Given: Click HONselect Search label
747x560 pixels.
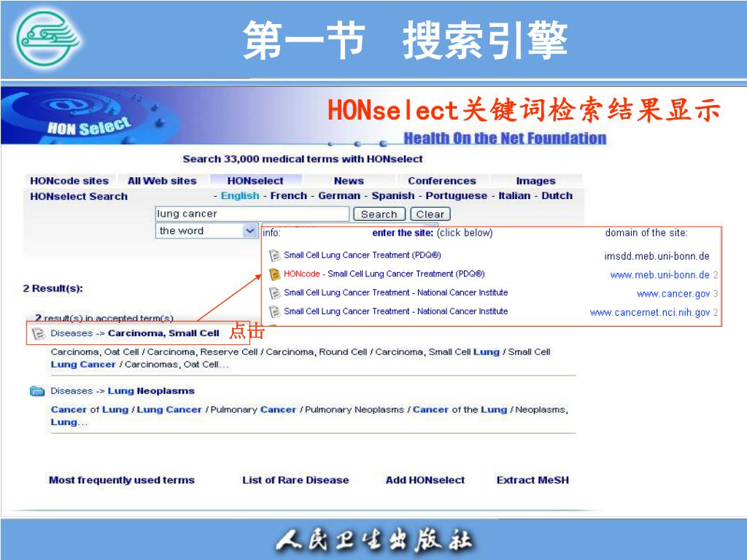Looking at the screenshot, I should tap(79, 196).
